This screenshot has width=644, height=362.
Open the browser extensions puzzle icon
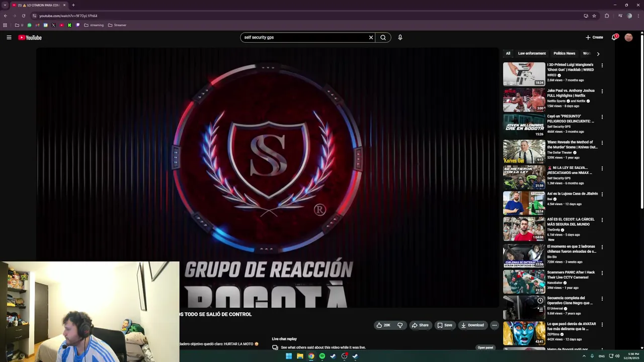point(607,16)
